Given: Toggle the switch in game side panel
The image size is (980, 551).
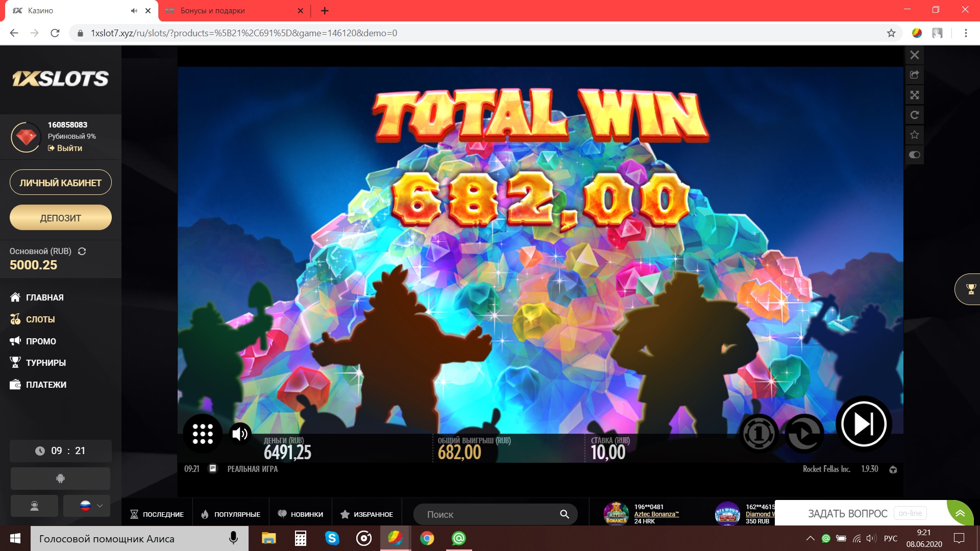Looking at the screenshot, I should point(914,155).
